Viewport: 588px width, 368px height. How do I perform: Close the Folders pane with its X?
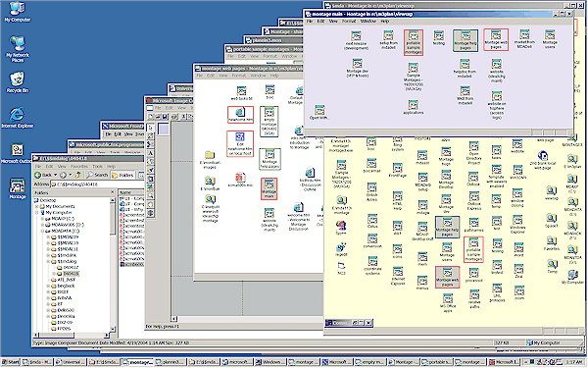pyautogui.click(x=112, y=192)
